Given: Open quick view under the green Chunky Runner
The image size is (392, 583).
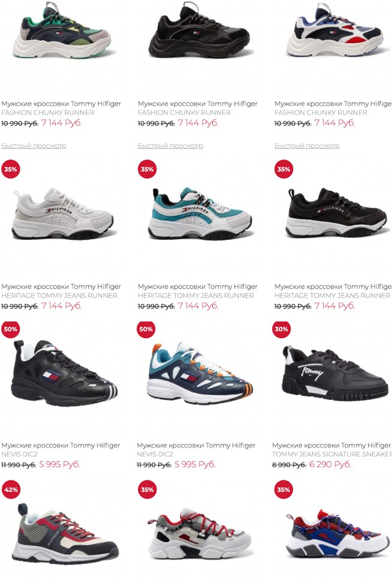Looking at the screenshot, I should point(34,145).
